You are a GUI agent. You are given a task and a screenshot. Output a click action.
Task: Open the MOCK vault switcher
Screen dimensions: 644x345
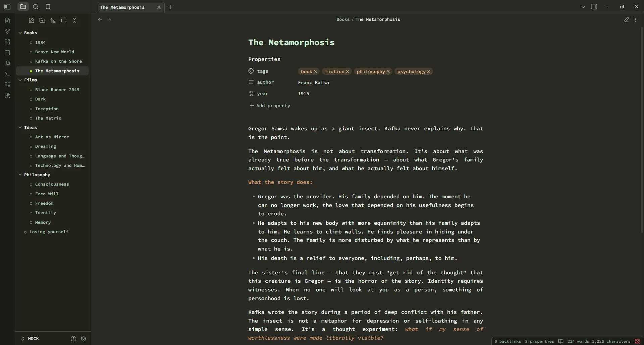pos(30,339)
